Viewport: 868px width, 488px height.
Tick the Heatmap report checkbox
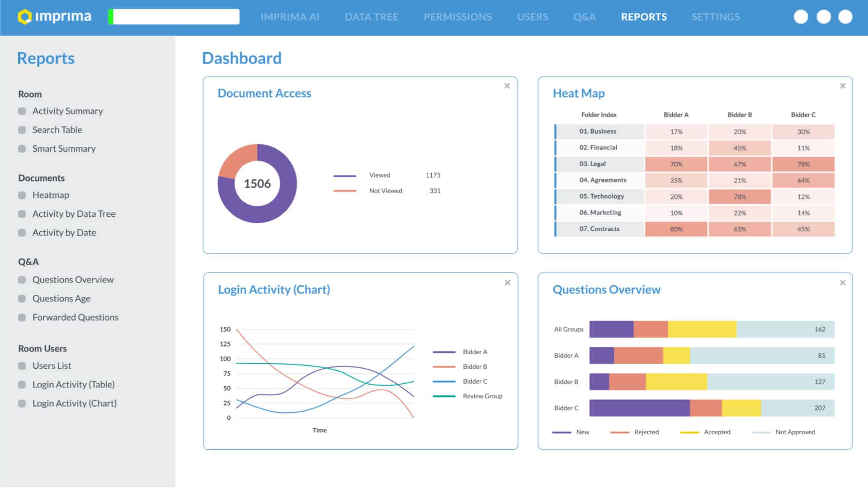pyautogui.click(x=22, y=195)
